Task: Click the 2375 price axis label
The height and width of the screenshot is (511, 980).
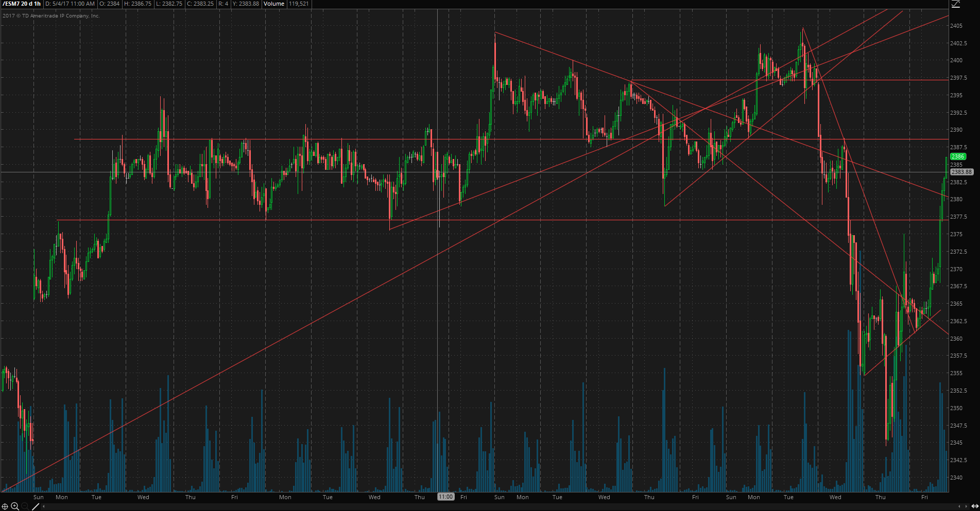Action: pyautogui.click(x=956, y=234)
